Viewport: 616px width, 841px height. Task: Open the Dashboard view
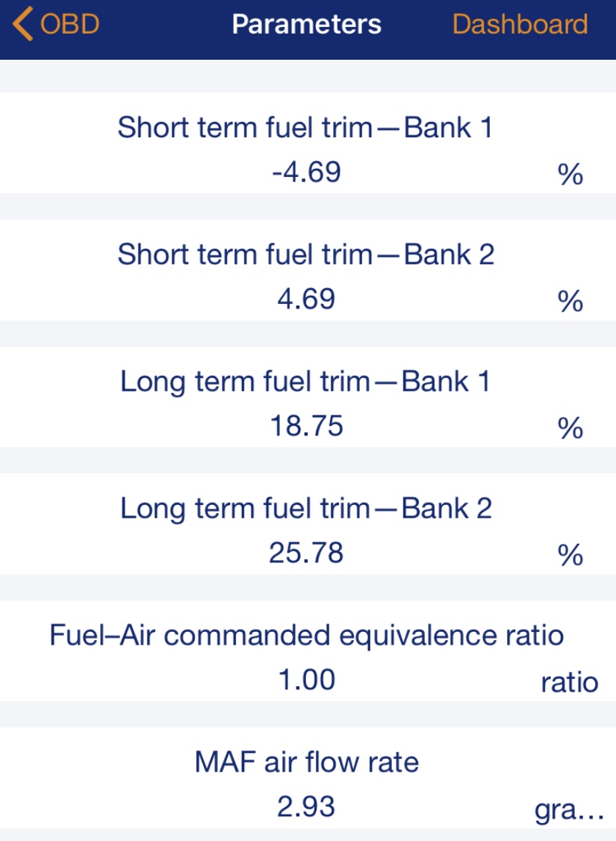(x=520, y=25)
